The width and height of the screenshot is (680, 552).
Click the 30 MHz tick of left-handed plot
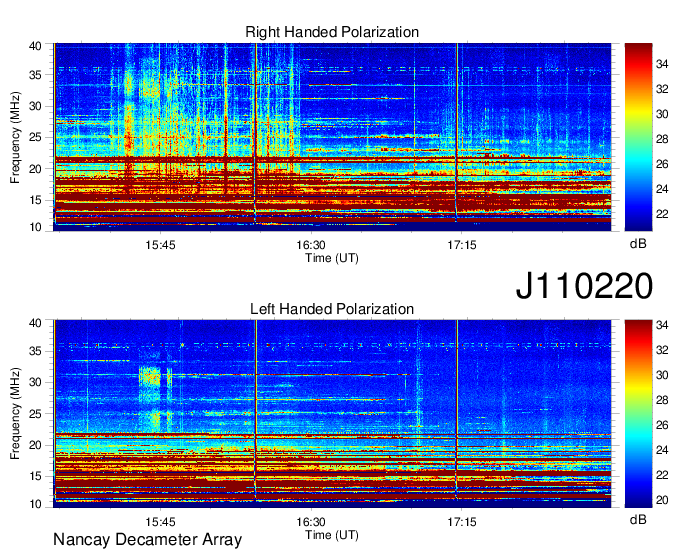tap(35, 383)
